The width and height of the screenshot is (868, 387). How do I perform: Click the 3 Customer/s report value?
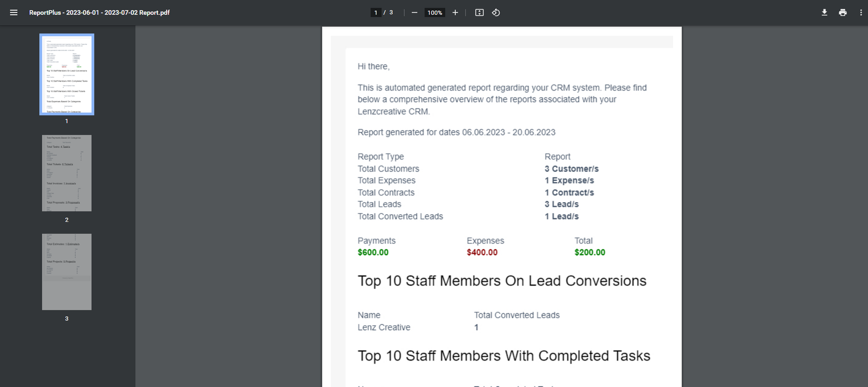tap(571, 169)
